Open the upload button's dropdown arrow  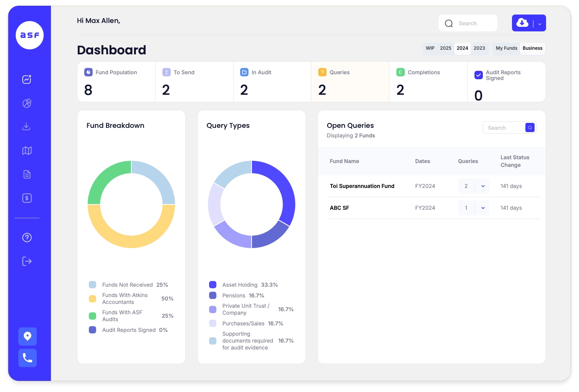tap(539, 23)
